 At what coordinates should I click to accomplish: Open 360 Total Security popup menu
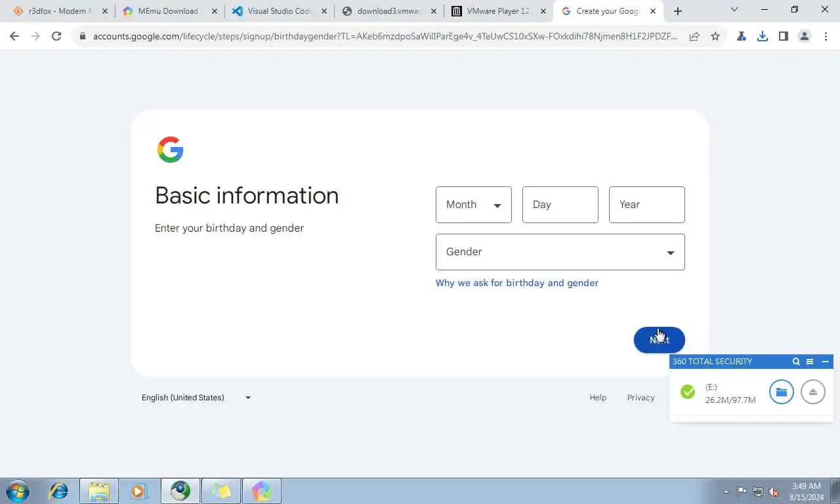(810, 362)
